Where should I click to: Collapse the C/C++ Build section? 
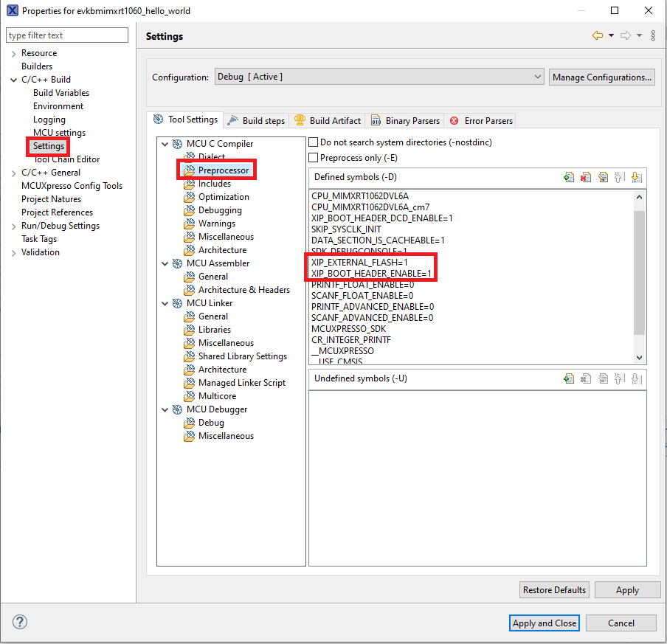(x=13, y=80)
